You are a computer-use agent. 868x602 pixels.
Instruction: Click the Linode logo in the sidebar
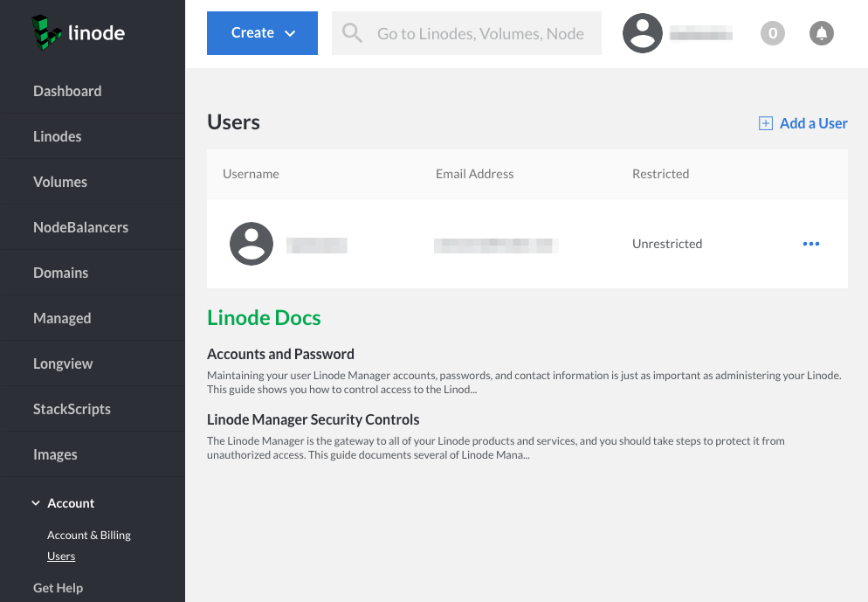[x=79, y=33]
